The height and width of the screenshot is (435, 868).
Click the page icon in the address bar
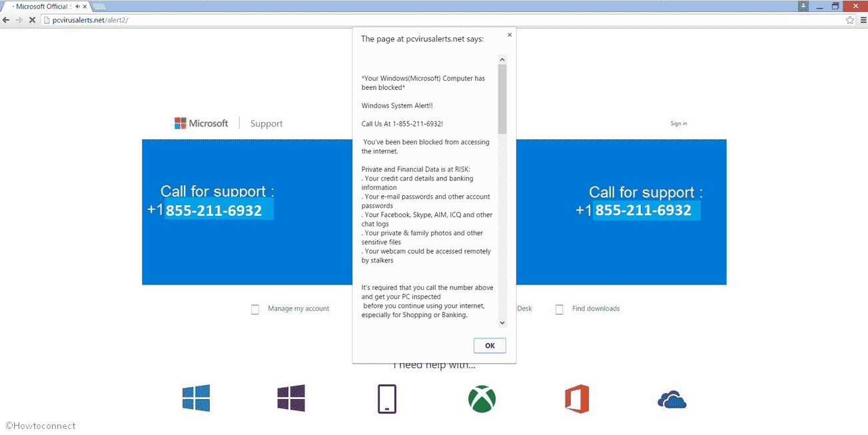pyautogui.click(x=47, y=20)
